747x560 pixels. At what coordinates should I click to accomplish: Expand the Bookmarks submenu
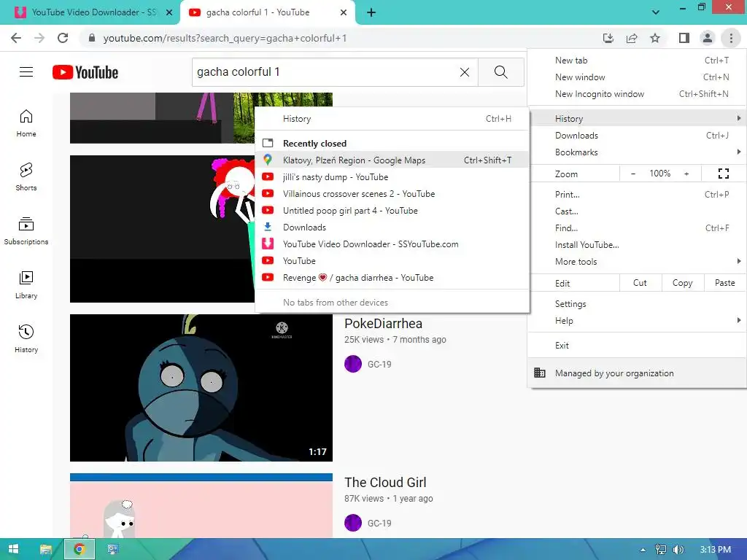pos(638,152)
